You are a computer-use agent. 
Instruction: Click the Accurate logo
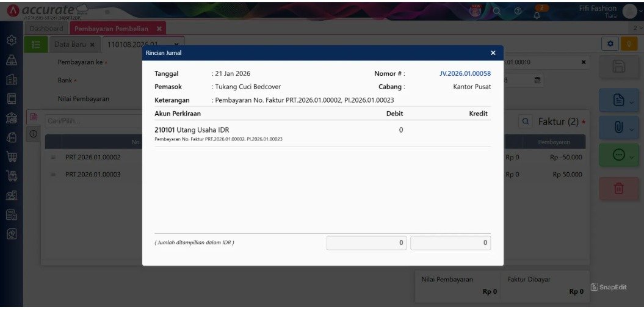[x=47, y=10]
